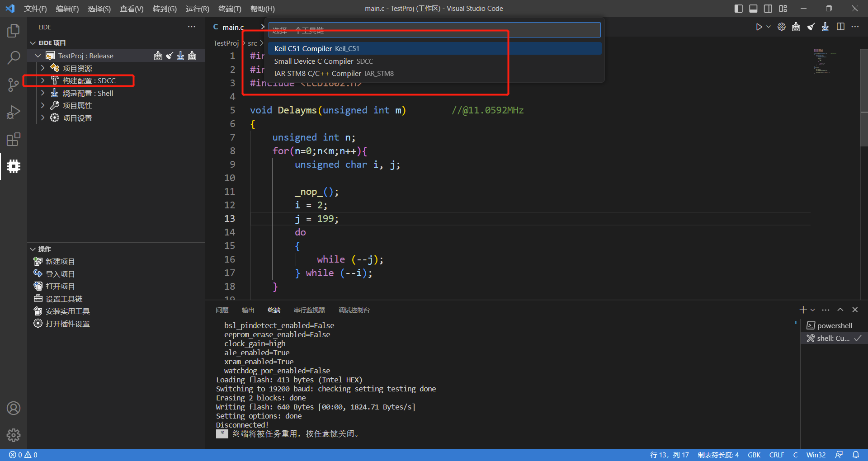Expand 构建配置 : SDCC node
This screenshot has width=868, height=461.
click(43, 80)
